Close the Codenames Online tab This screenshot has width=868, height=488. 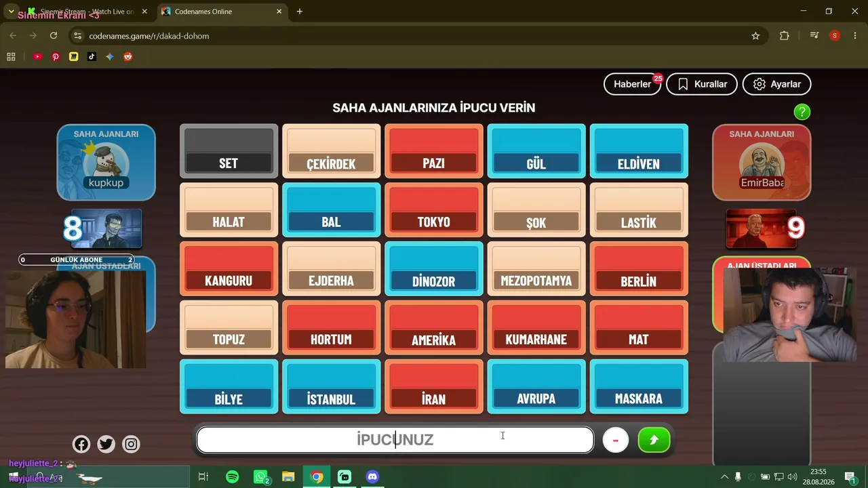(x=279, y=12)
